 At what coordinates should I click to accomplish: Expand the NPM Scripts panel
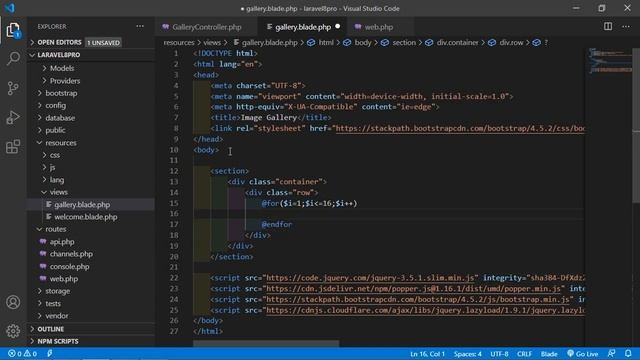[x=58, y=341]
